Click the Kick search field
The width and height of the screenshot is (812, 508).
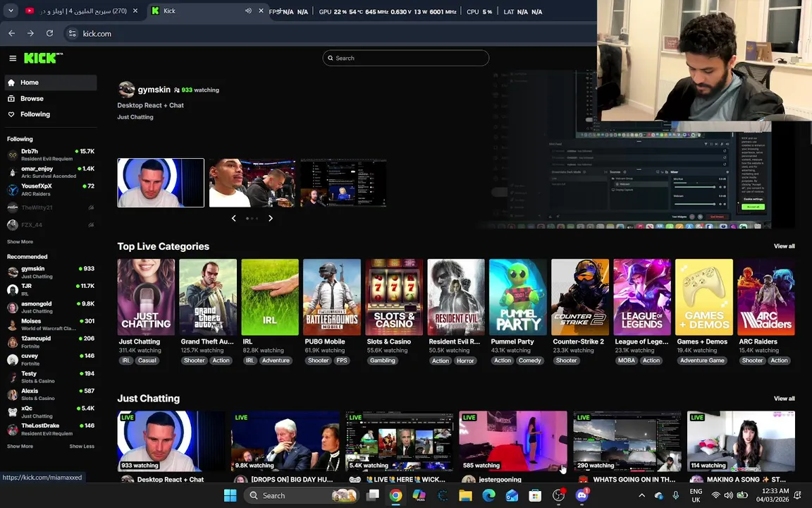[x=405, y=58]
